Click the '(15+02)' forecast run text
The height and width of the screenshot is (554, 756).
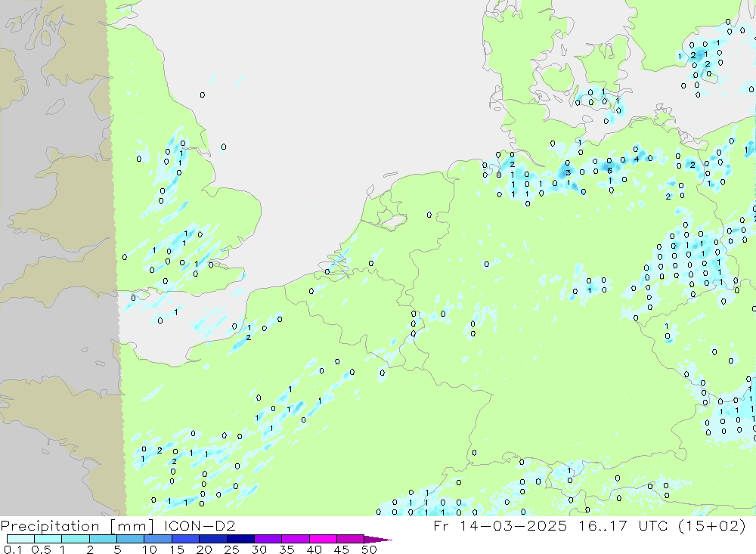pyautogui.click(x=711, y=525)
